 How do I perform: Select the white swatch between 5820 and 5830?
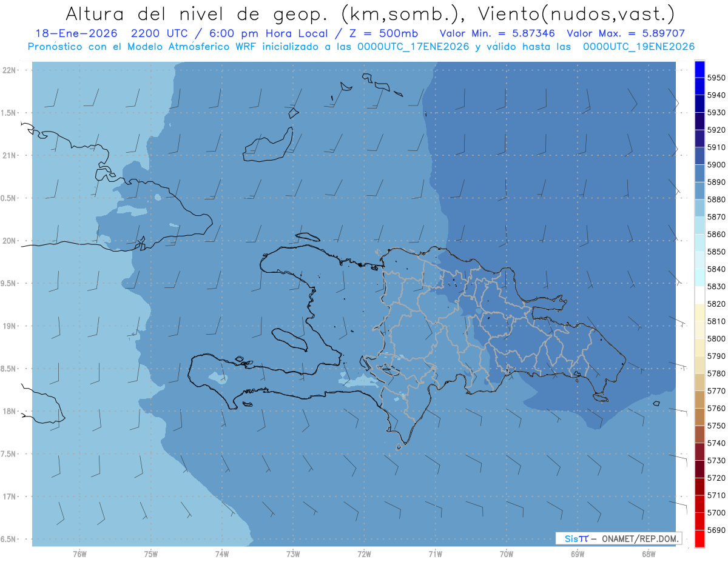tap(699, 295)
